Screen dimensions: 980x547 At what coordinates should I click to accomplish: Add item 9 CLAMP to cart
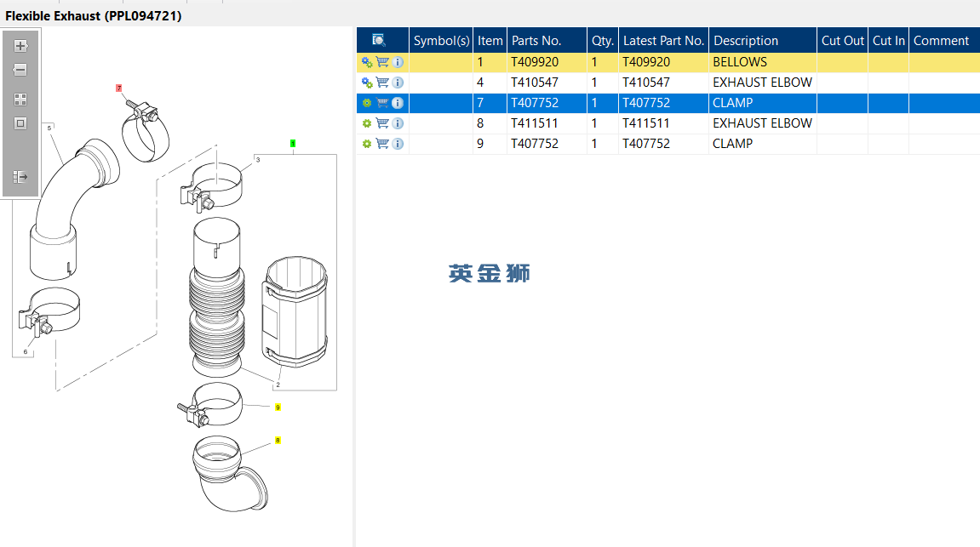(382, 144)
